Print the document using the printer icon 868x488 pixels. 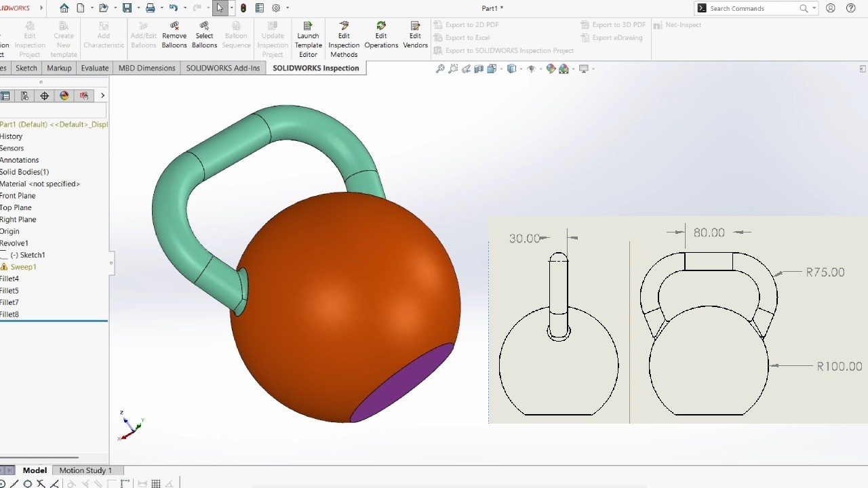pyautogui.click(x=150, y=8)
